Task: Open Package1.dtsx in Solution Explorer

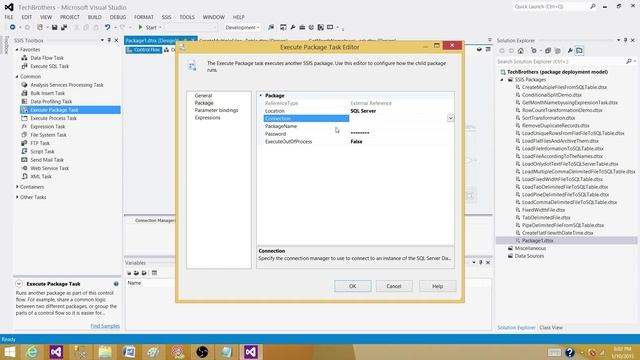Action: (x=537, y=240)
